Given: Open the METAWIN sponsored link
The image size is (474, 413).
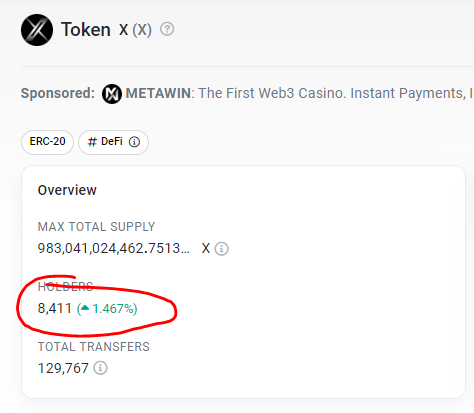Looking at the screenshot, I should point(158,93).
